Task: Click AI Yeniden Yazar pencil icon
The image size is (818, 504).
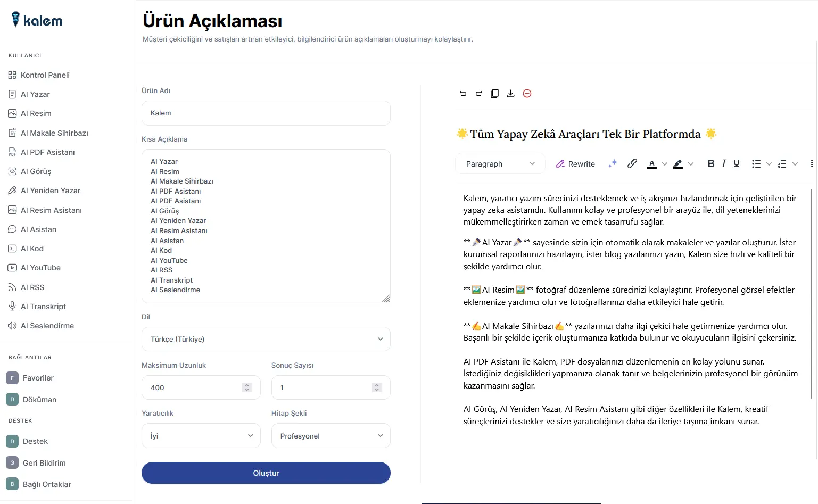Action: [x=12, y=191]
